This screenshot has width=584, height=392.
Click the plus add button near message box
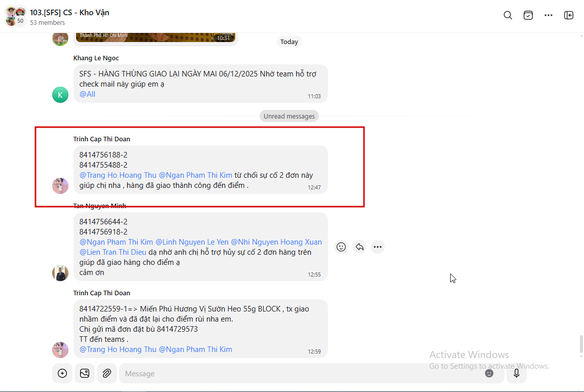coord(62,373)
